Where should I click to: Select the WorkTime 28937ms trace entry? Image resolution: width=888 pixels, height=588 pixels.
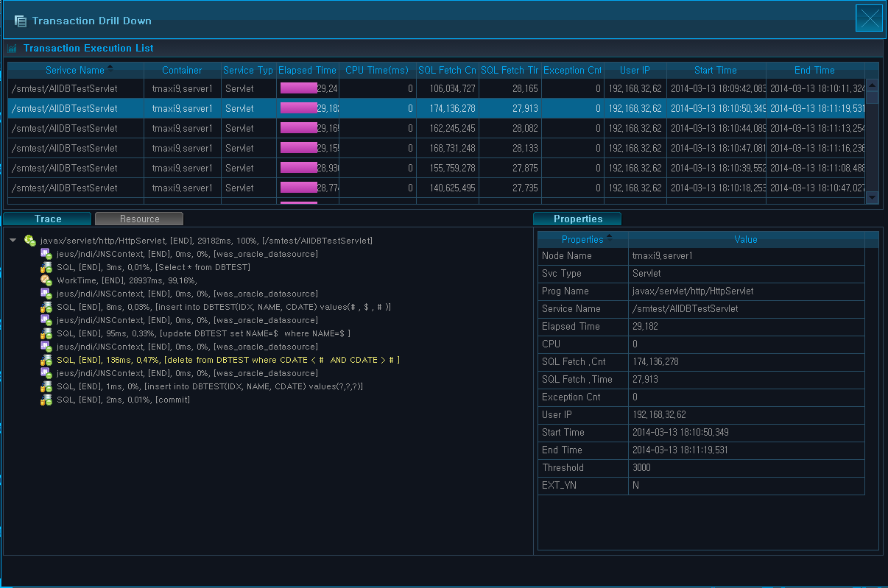[127, 280]
